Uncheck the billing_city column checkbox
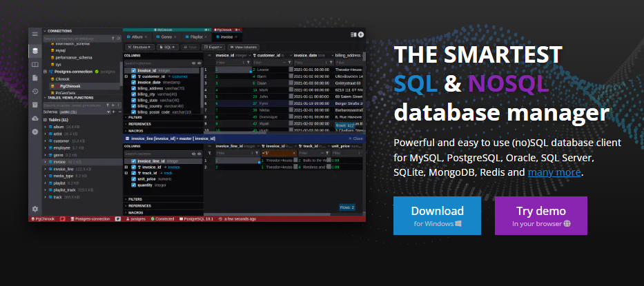Image resolution: width=644 pixels, height=286 pixels. tap(133, 94)
